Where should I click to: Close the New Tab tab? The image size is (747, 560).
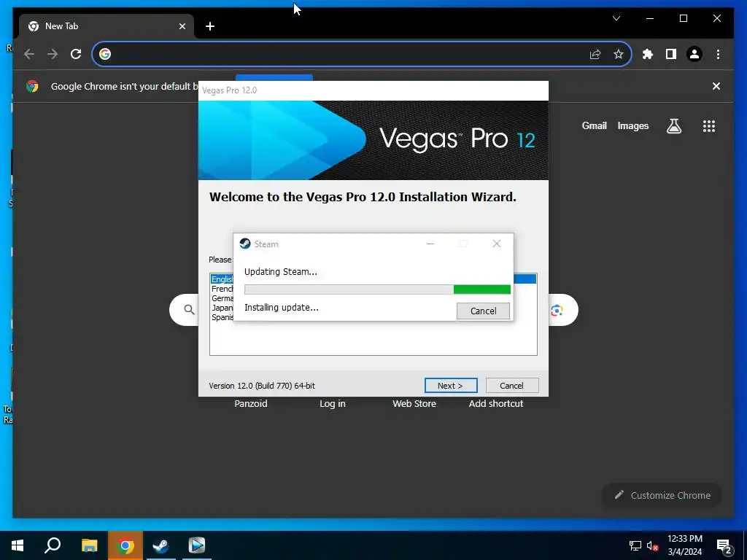(x=182, y=26)
